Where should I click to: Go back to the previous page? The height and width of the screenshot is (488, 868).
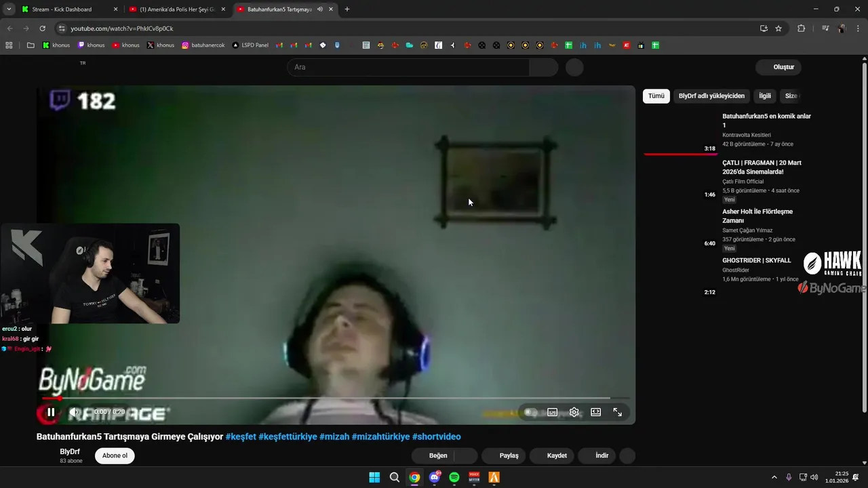click(9, 28)
